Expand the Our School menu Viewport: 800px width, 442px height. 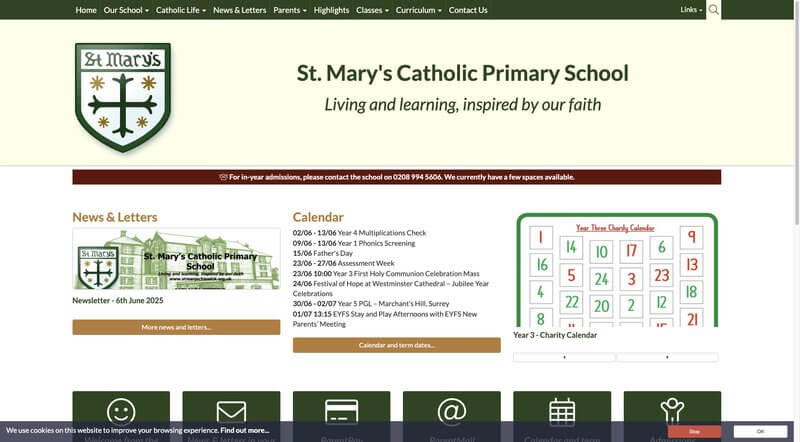(126, 10)
